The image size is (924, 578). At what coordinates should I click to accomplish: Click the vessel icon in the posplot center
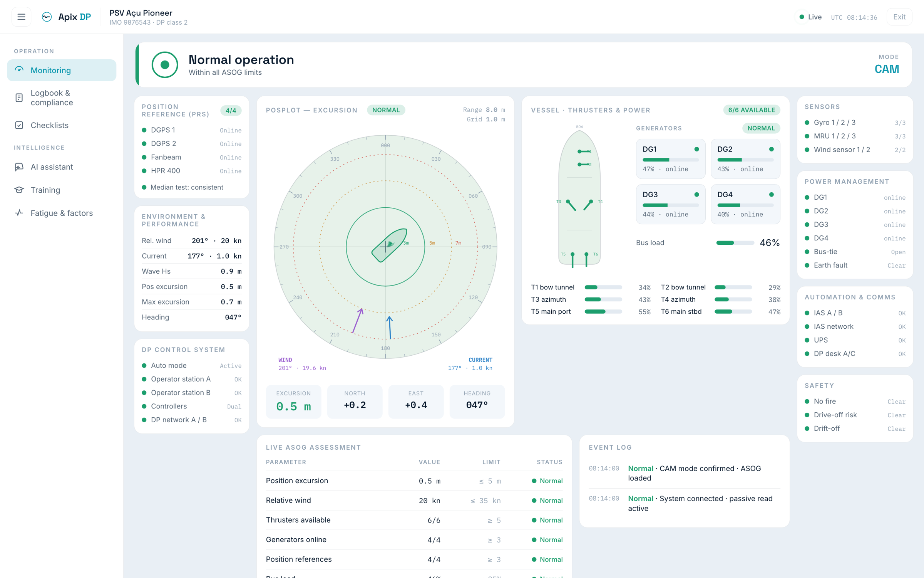pyautogui.click(x=389, y=245)
